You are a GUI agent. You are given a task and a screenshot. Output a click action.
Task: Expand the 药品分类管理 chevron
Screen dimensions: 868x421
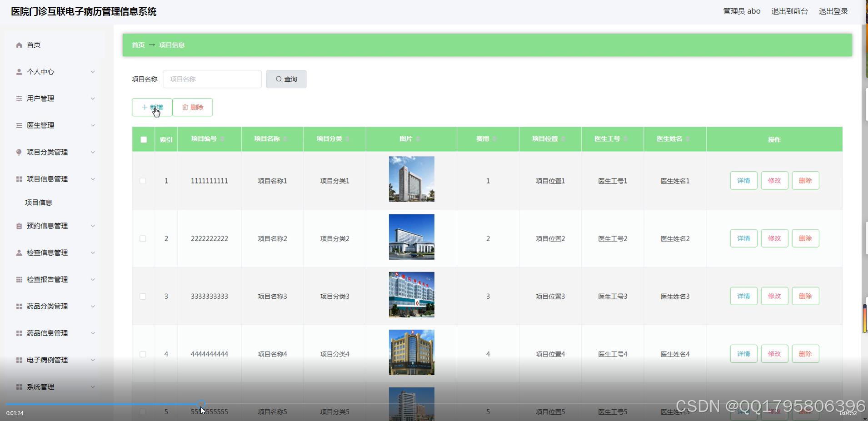(93, 306)
